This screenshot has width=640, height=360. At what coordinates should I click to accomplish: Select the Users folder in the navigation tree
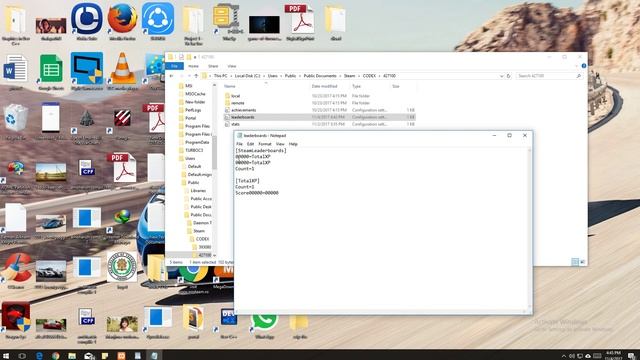(x=190, y=158)
